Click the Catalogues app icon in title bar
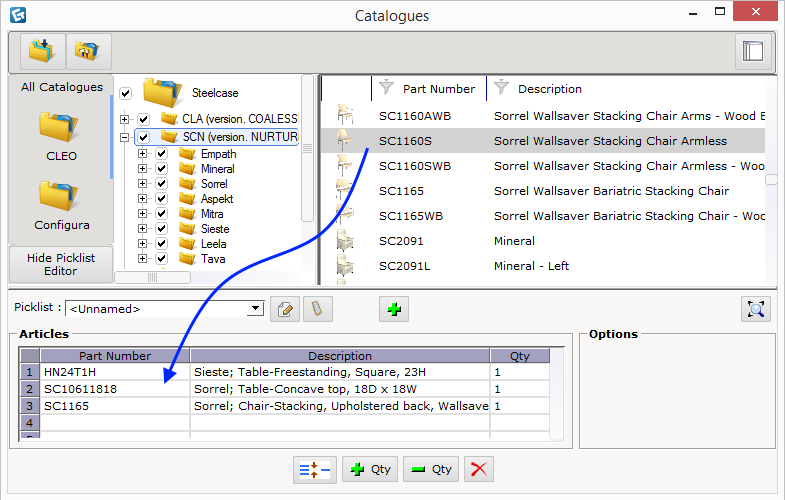This screenshot has height=500, width=785. [18, 15]
